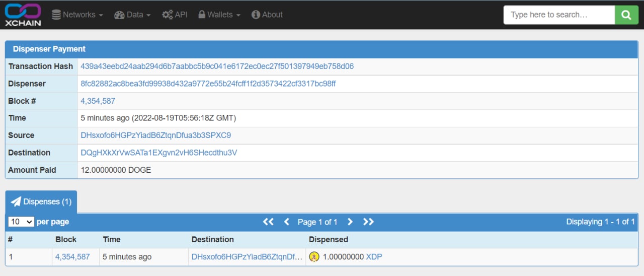Image resolution: width=644 pixels, height=276 pixels.
Task: Click the Transaction Hash row label
Action: coord(41,66)
